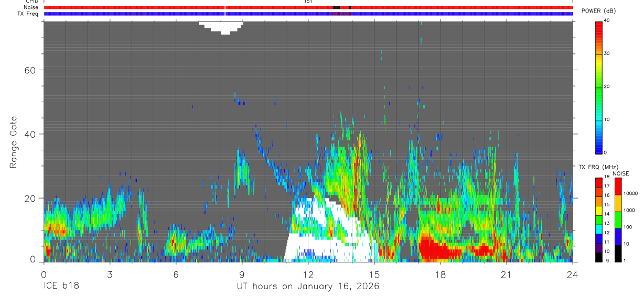Screen dimensions: 644x297
Task: Click the red Noise strip above plot
Action: [x=308, y=7]
